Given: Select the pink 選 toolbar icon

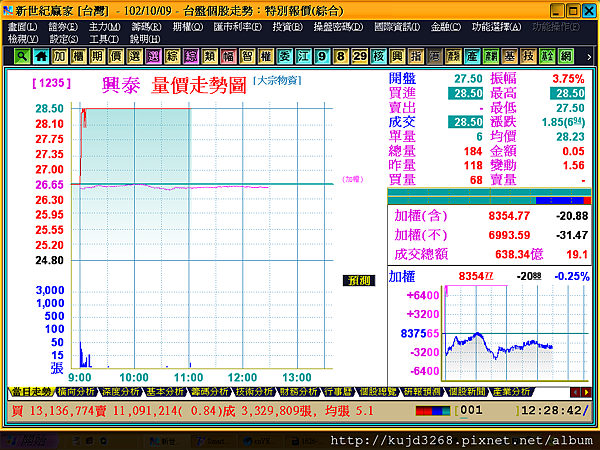Looking at the screenshot, I should coord(153,56).
